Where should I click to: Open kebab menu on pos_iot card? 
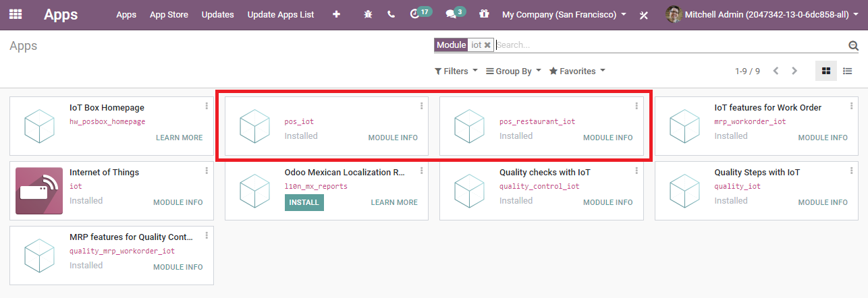pyautogui.click(x=422, y=106)
